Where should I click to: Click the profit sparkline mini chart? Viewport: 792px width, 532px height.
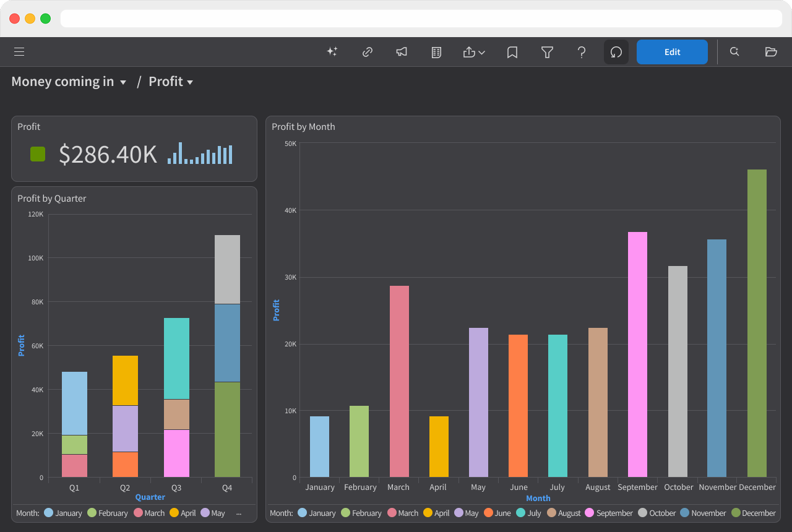coord(200,153)
